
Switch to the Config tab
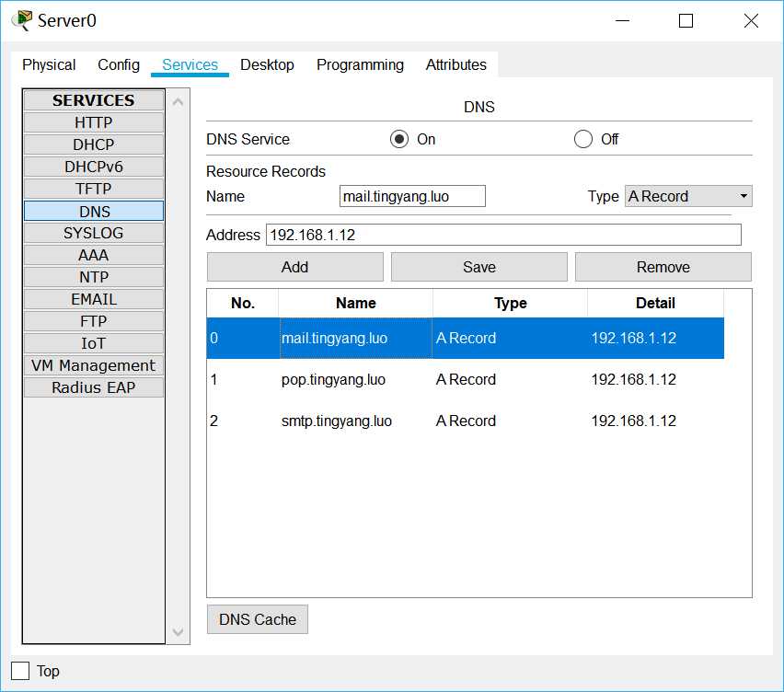pos(119,64)
